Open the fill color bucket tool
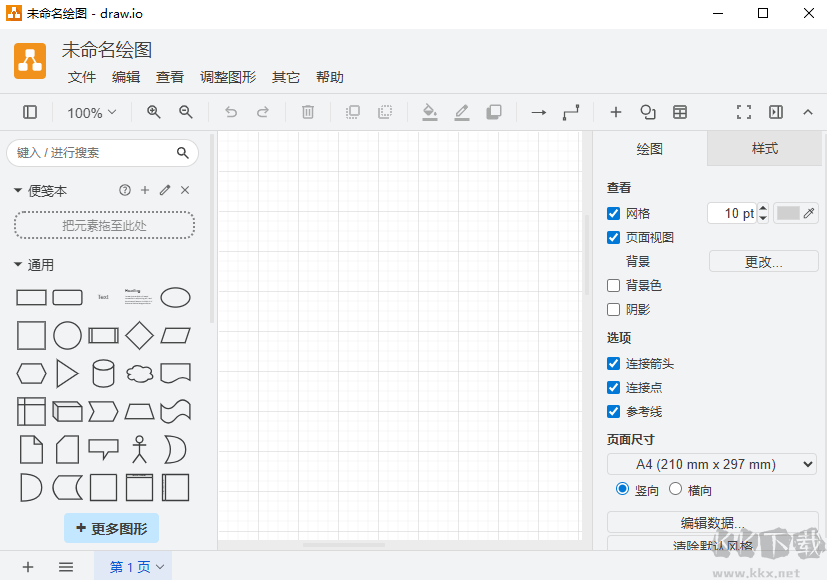Screen dimensions: 827x580 tap(430, 112)
